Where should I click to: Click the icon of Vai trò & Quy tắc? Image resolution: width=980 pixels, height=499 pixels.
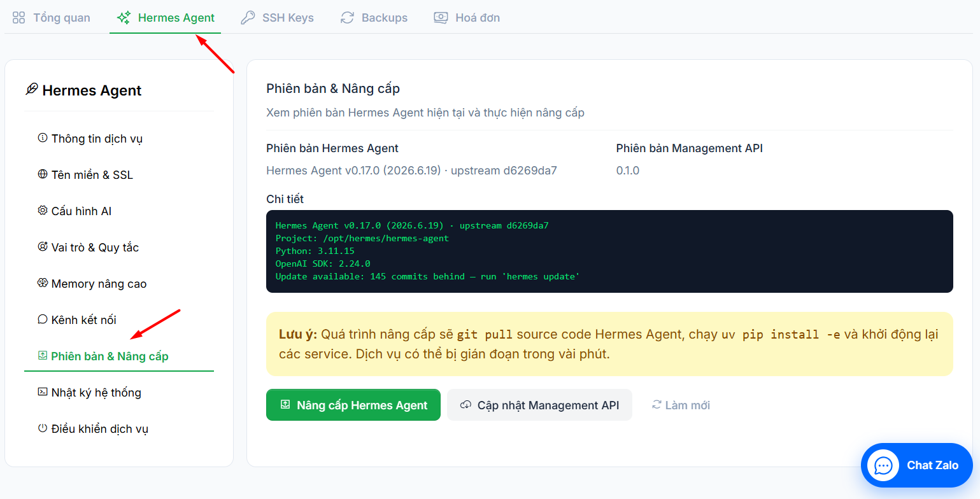click(x=43, y=246)
